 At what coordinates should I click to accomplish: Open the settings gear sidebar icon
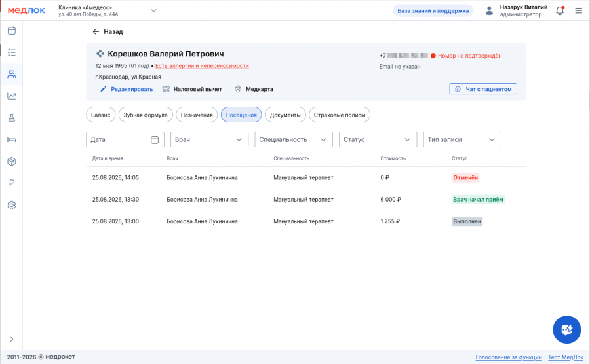pos(12,205)
